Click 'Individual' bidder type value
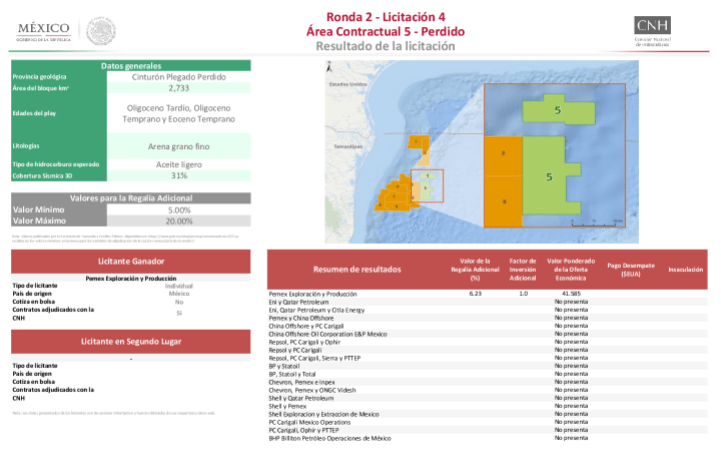This screenshot has height=460, width=721. coord(179,286)
